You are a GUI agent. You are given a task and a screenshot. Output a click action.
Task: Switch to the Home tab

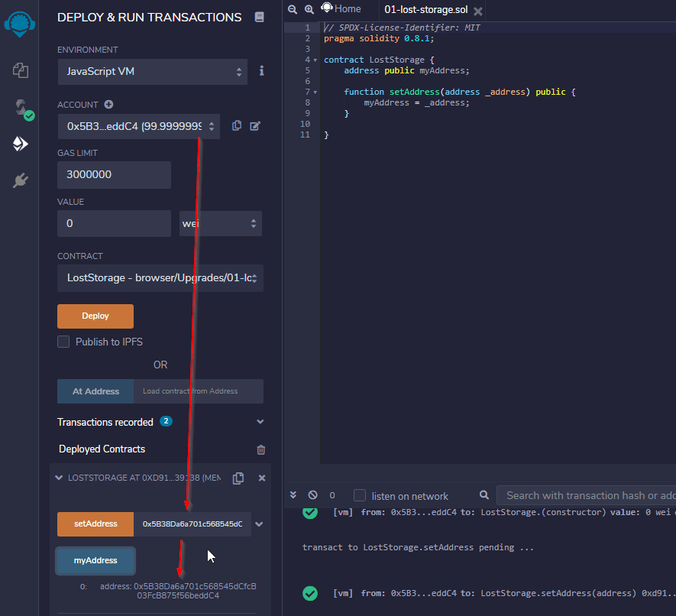pyautogui.click(x=341, y=8)
